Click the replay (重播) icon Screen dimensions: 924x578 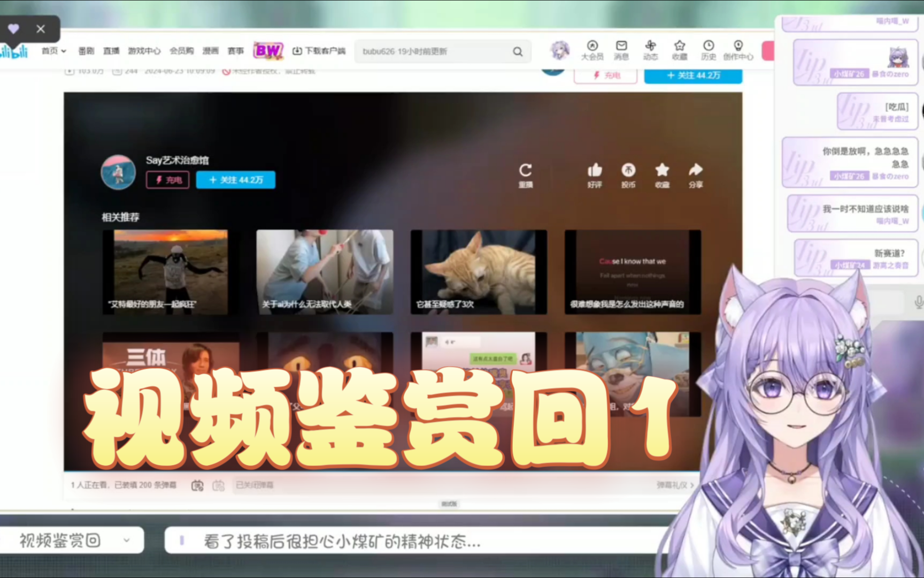pos(525,170)
